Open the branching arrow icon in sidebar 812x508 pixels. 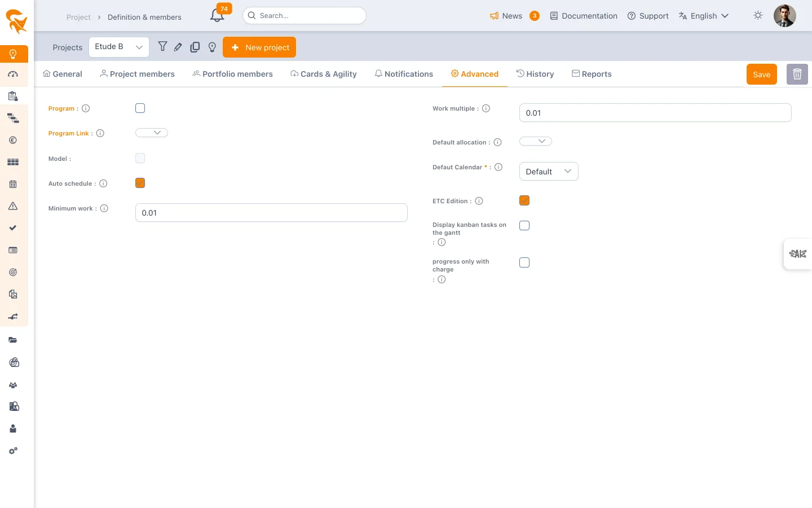coord(13,317)
